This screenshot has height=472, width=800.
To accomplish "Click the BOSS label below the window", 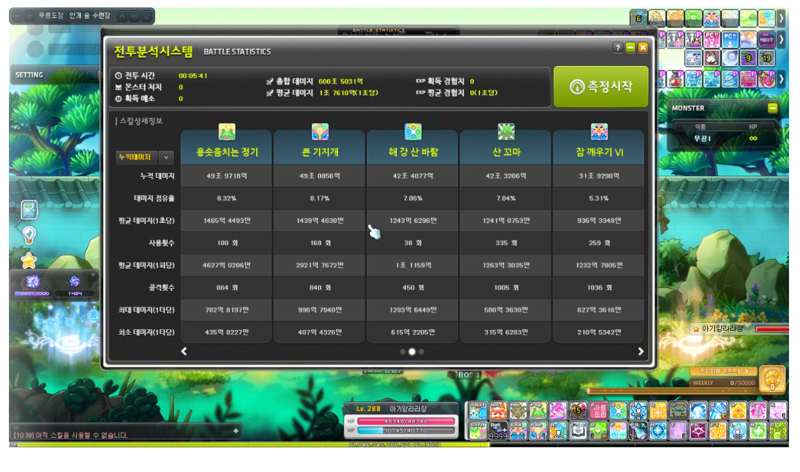I will pyautogui.click(x=468, y=375).
